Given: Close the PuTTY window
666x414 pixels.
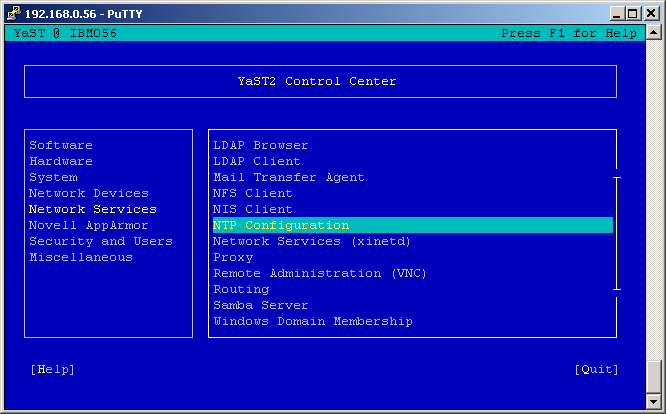Looking at the screenshot, I should [x=651, y=14].
